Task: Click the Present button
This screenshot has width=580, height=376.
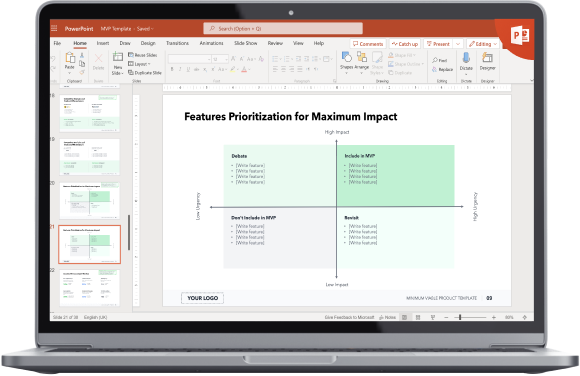Action: (438, 44)
